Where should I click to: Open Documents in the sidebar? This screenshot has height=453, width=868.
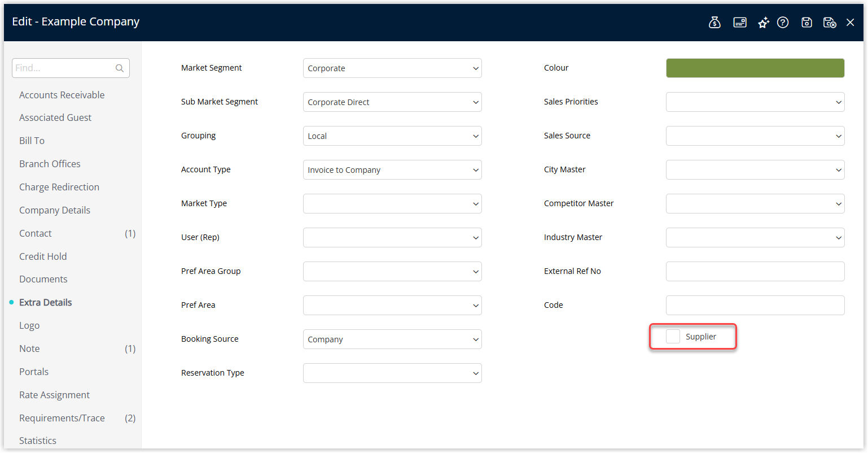coord(43,279)
